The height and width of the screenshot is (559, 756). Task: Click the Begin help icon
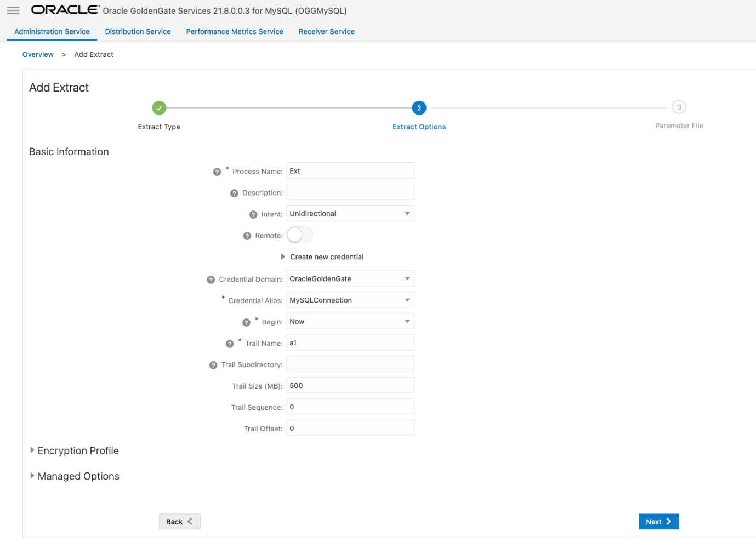(246, 322)
